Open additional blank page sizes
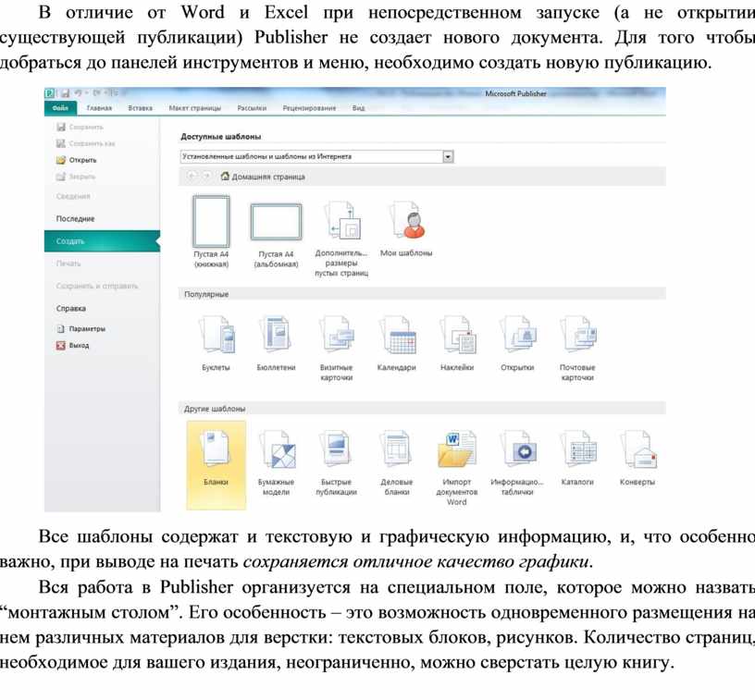 341,239
